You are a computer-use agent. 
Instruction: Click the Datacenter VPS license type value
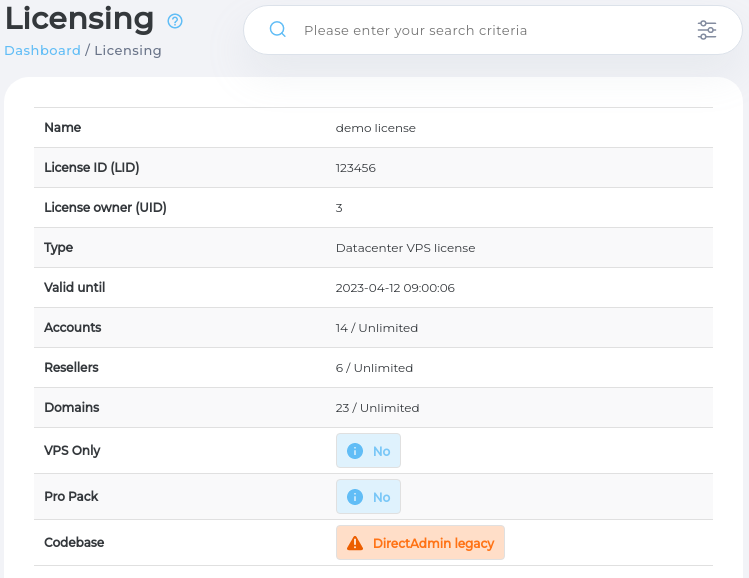click(405, 248)
